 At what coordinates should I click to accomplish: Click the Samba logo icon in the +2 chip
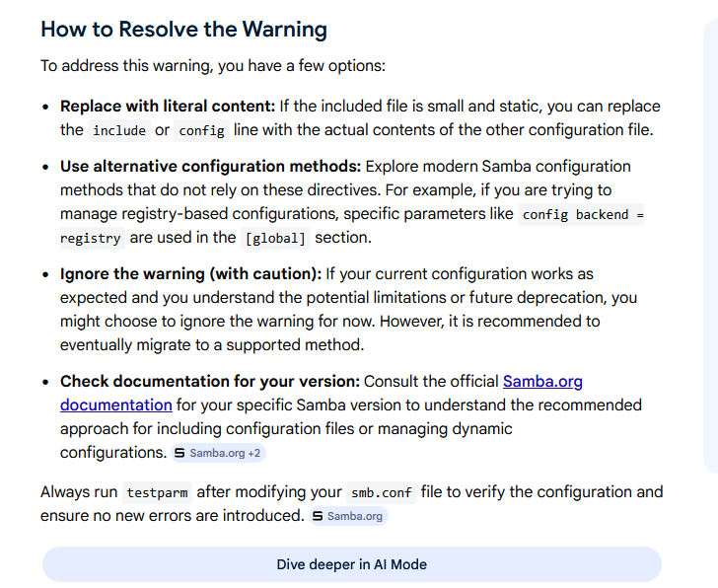coord(179,453)
